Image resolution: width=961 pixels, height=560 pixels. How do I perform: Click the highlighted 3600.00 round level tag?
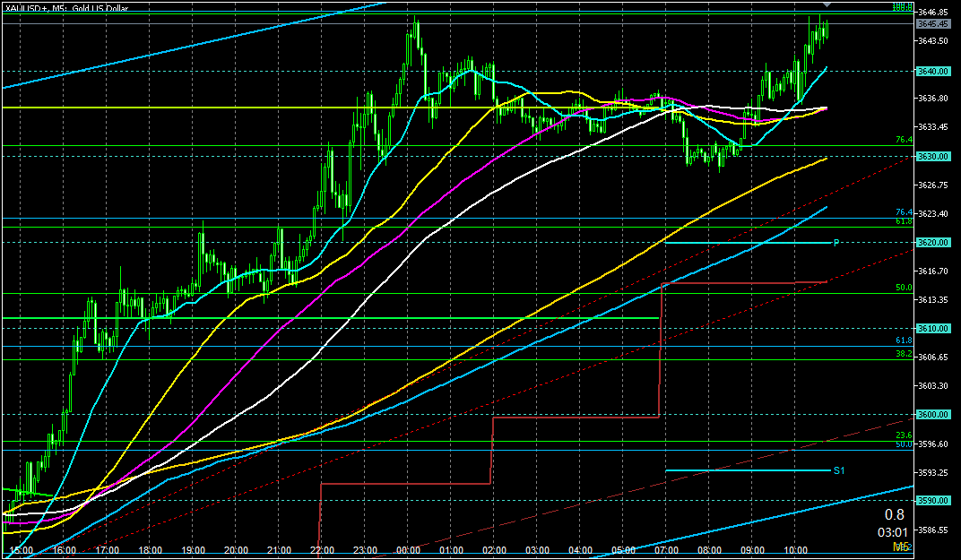pyautogui.click(x=933, y=415)
